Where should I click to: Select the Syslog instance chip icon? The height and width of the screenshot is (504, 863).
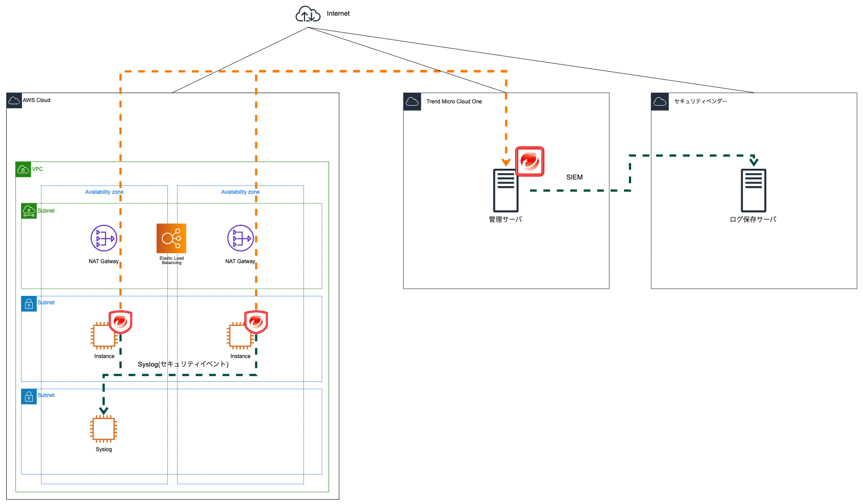click(103, 429)
